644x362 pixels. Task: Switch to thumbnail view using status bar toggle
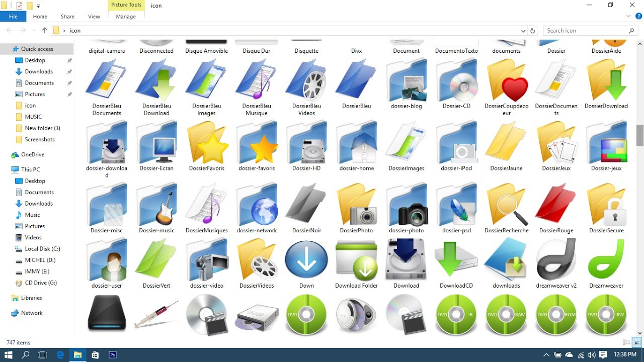[636, 342]
